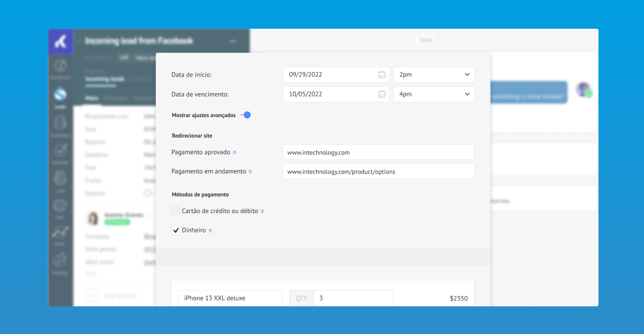Click the QTY quantity field showing 3
This screenshot has width=644, height=334.
tap(353, 298)
